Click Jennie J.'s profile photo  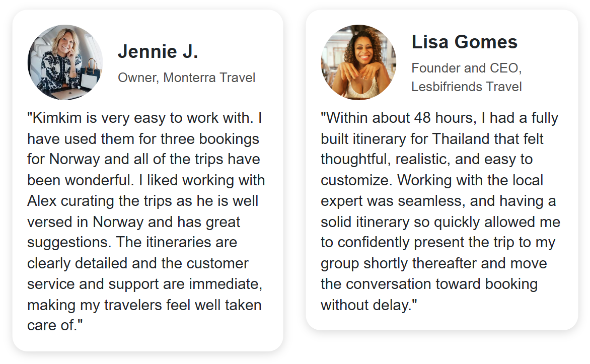65,62
